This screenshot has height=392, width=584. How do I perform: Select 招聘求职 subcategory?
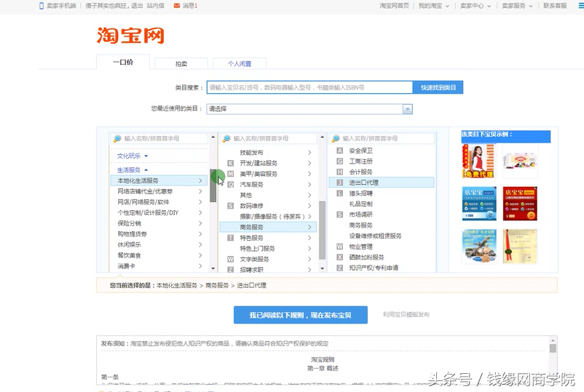[x=268, y=269]
